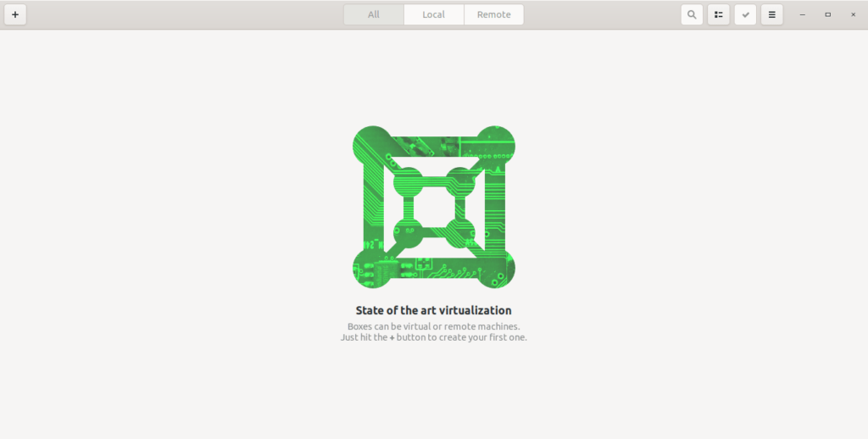Open the hamburger application menu
This screenshot has height=439, width=868.
[x=771, y=14]
